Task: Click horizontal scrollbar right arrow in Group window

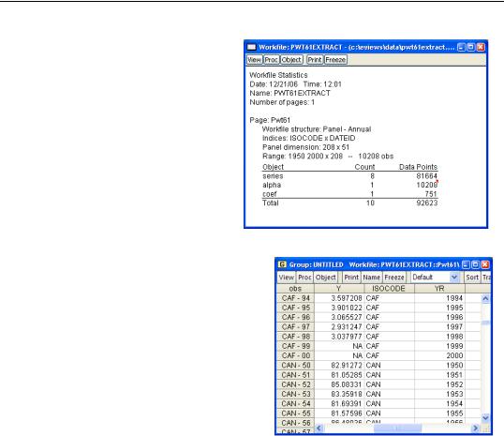Action: click(475, 428)
